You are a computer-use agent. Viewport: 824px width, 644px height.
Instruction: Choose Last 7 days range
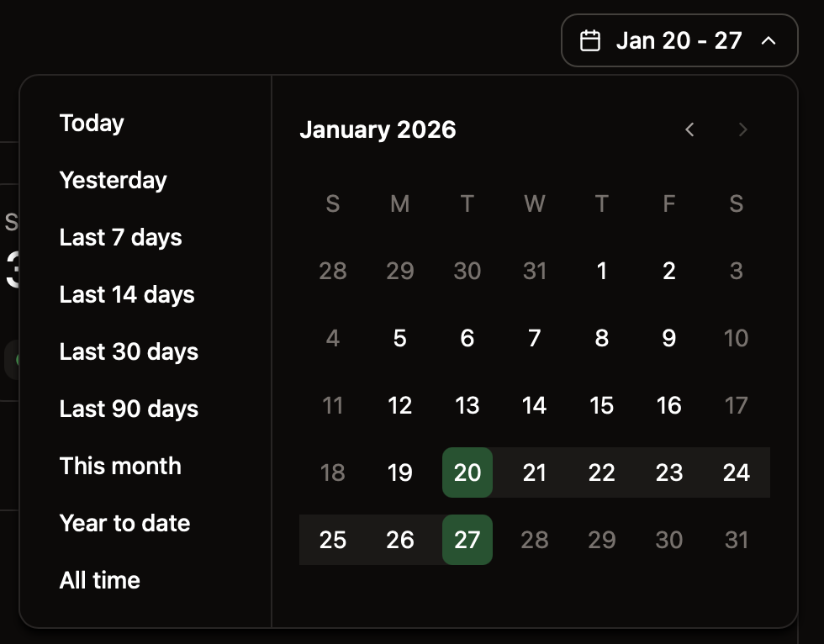pyautogui.click(x=120, y=237)
